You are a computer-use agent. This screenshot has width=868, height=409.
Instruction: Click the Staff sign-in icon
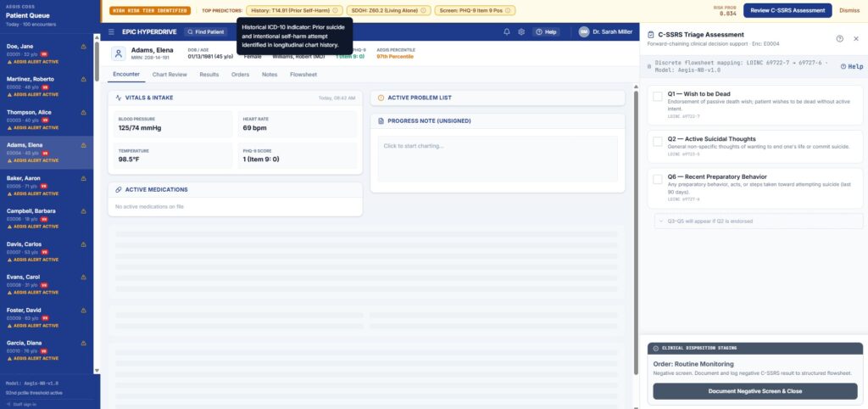coord(8,405)
